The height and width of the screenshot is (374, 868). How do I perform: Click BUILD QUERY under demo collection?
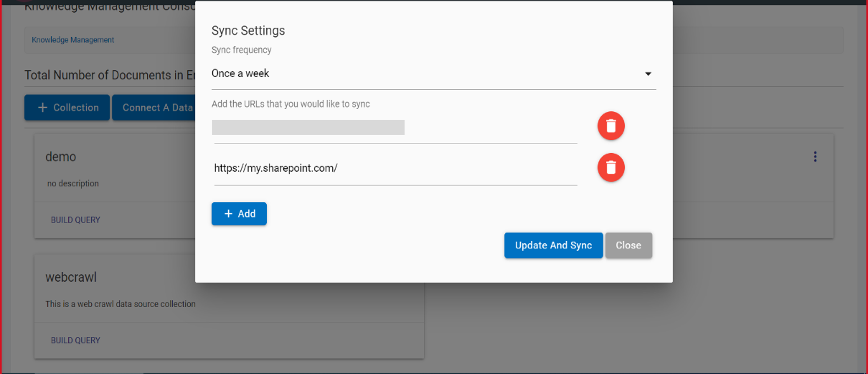click(75, 220)
